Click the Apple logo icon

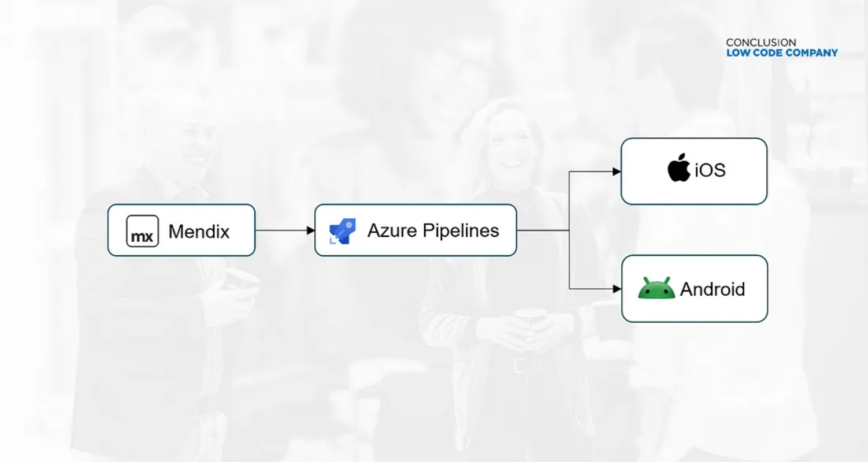tap(679, 168)
